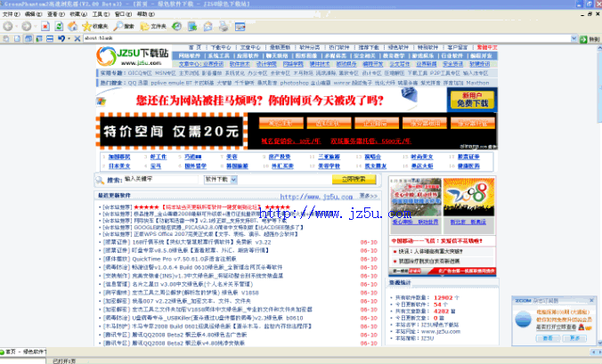The image size is (602, 364).
Task: Stop page loading with red X icon
Action: pos(45,27)
